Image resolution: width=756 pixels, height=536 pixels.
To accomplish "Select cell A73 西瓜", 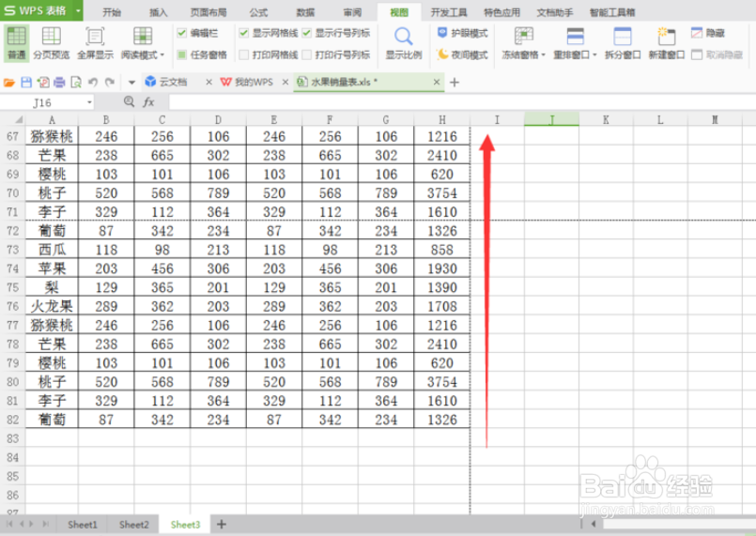I will click(52, 250).
